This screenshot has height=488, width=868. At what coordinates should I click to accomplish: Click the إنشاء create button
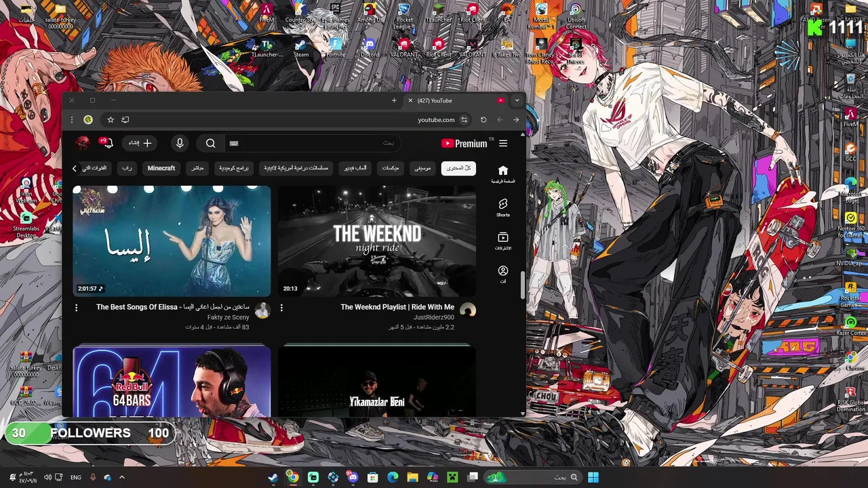140,143
